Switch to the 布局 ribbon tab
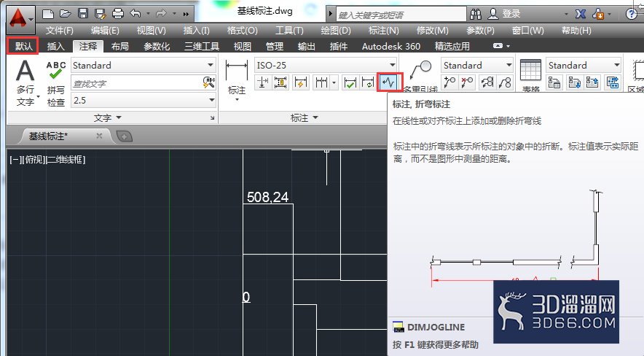 (119, 46)
